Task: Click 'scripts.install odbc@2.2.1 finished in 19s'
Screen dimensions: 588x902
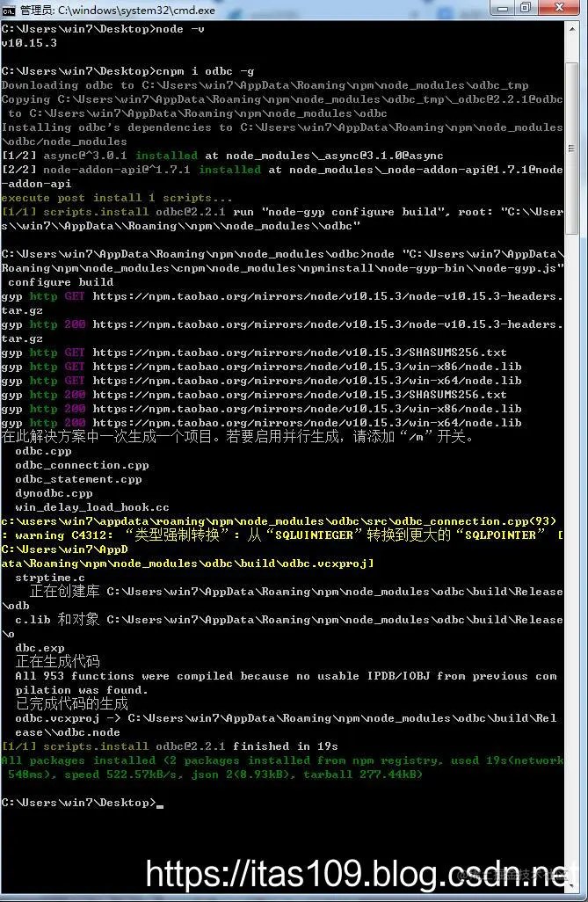Action: coord(170,746)
